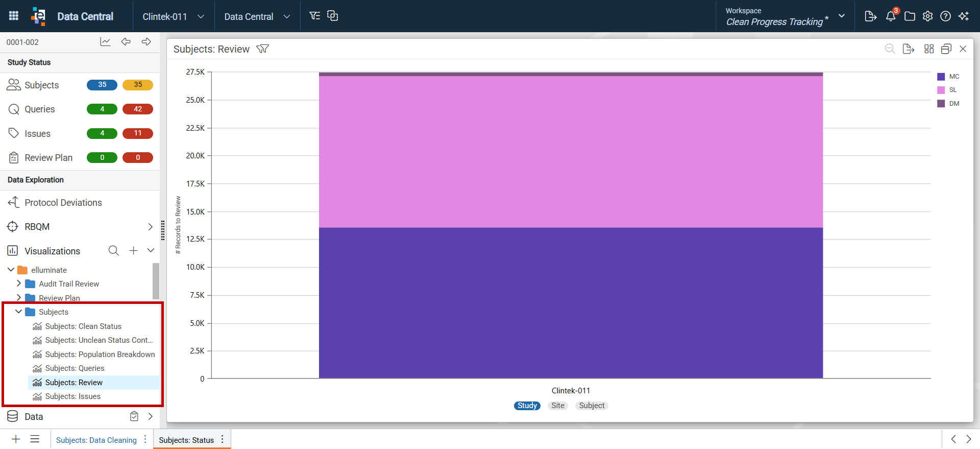Expand the Data section chevron

coord(150,416)
